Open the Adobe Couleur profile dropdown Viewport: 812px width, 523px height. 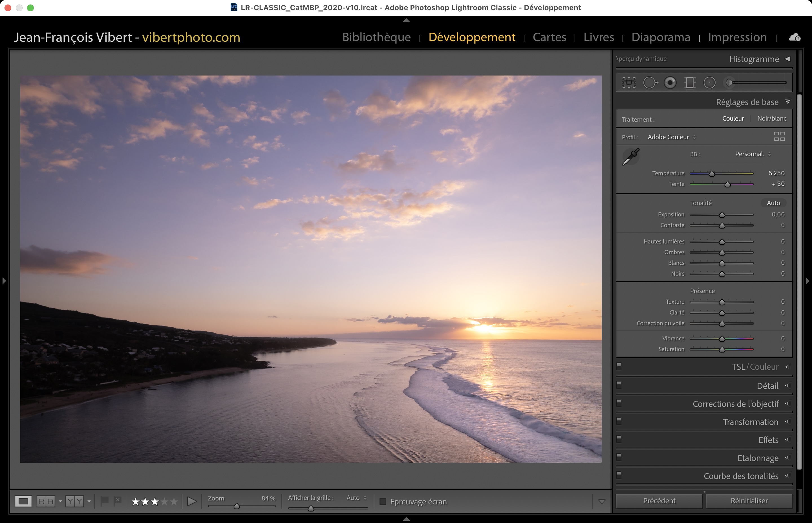tap(671, 137)
